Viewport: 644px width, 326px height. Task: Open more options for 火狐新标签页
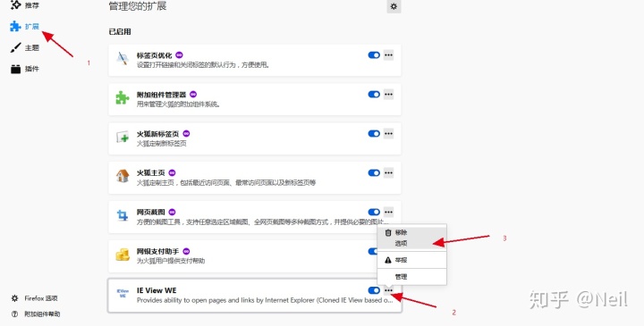(388, 134)
